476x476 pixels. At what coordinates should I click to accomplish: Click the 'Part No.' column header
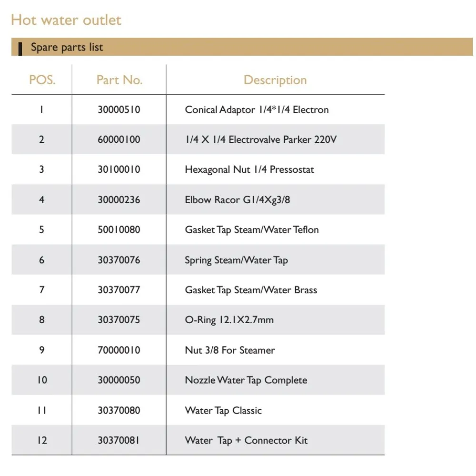coord(119,80)
